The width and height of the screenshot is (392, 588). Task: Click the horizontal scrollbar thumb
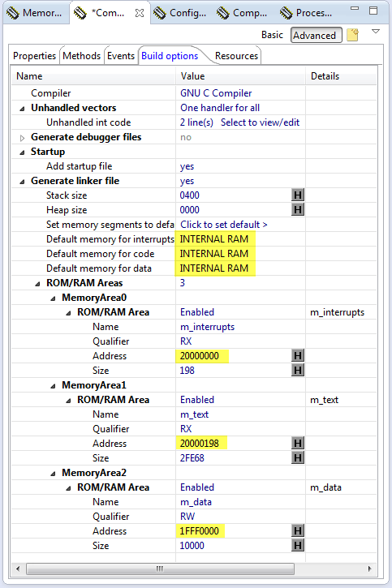[x=160, y=569]
